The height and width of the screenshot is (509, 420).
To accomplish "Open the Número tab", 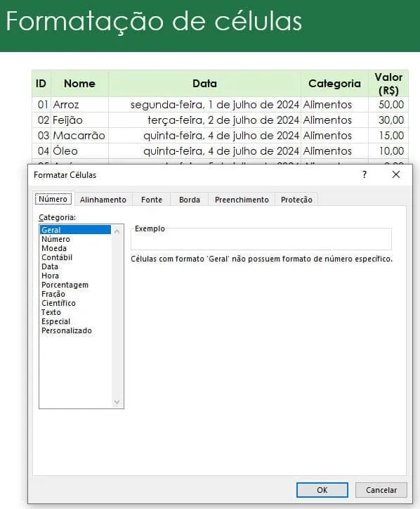I will pos(53,199).
